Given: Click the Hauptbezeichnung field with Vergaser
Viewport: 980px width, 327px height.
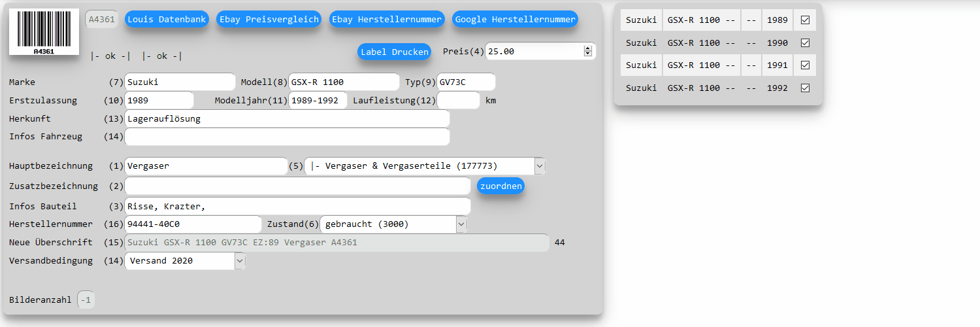Looking at the screenshot, I should tap(206, 166).
